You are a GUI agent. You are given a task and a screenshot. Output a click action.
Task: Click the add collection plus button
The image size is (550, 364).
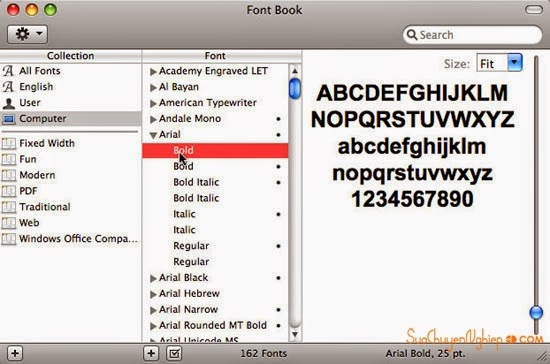(x=15, y=353)
